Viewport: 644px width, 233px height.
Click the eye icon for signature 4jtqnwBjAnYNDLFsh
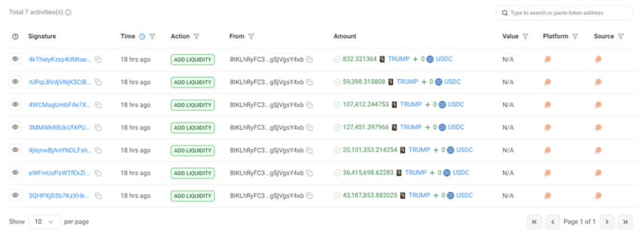click(15, 150)
